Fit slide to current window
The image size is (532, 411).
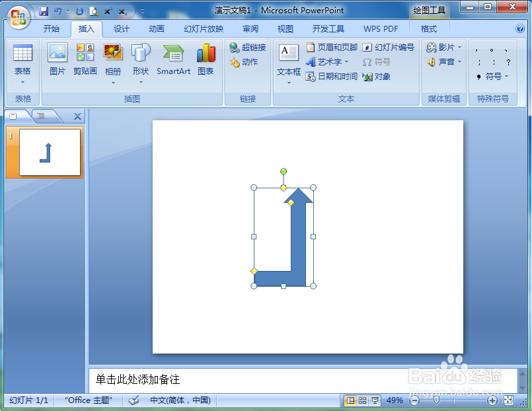tap(508, 400)
